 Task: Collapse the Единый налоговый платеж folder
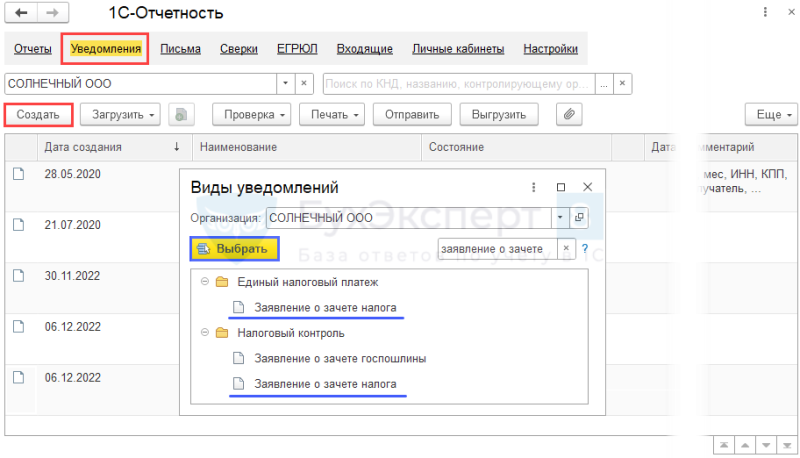[205, 282]
